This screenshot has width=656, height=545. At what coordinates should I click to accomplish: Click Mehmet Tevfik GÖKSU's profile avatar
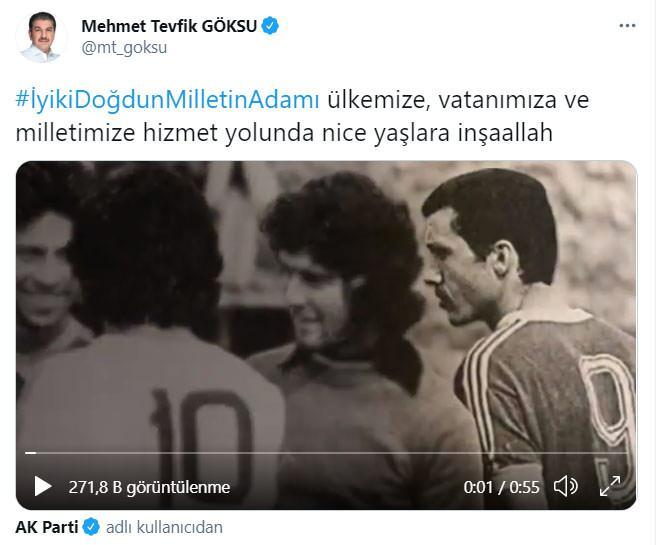41,37
